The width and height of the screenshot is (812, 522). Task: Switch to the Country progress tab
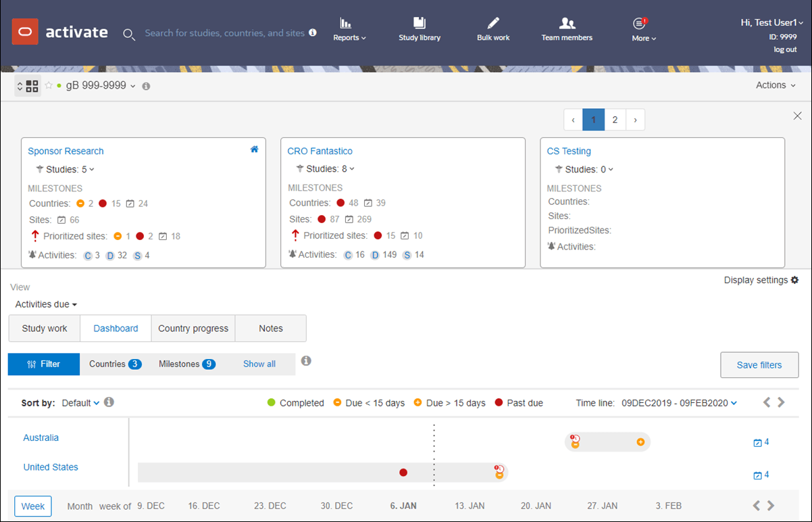click(193, 329)
